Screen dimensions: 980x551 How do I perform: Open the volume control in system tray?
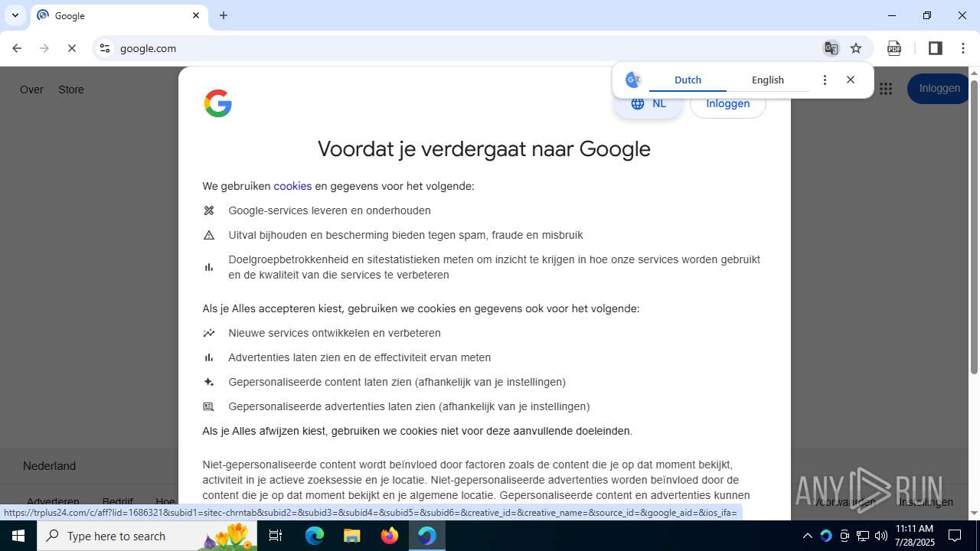pyautogui.click(x=880, y=536)
